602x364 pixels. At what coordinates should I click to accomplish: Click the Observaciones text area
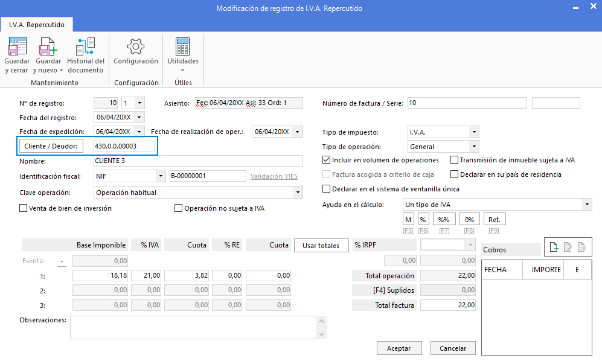[193, 328]
